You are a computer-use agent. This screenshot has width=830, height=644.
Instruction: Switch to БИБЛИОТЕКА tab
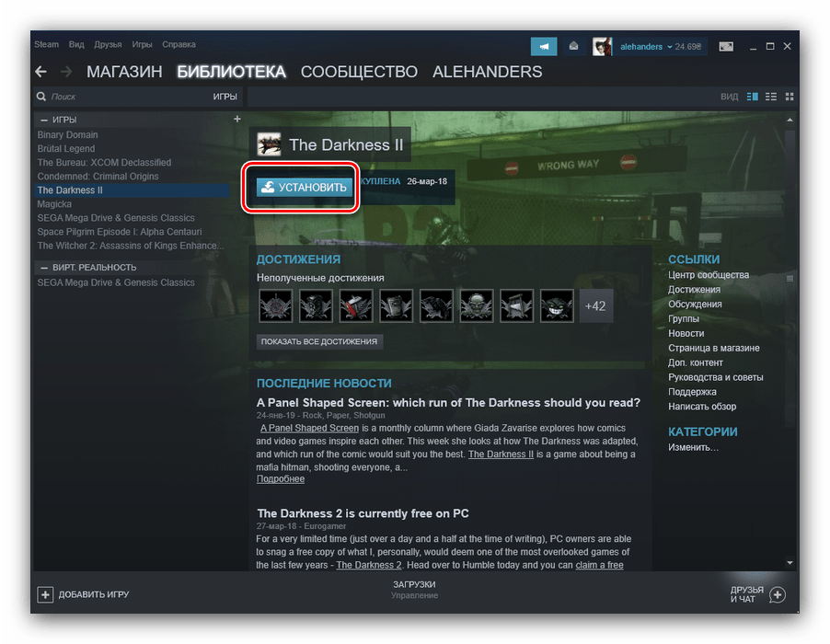231,72
